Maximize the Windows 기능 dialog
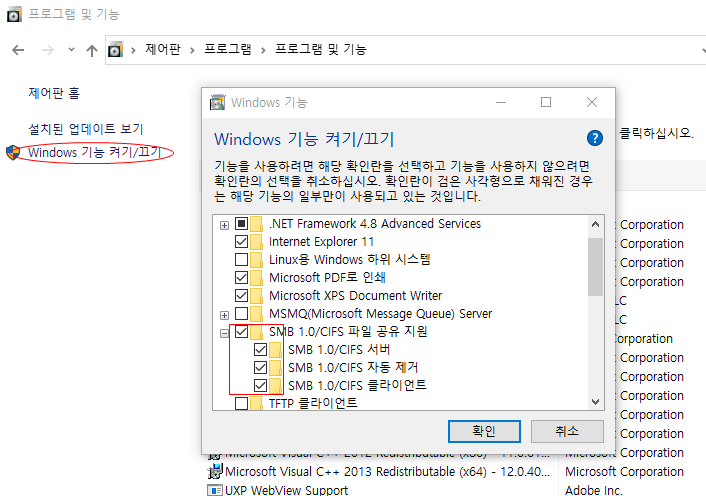706x496 pixels. (x=546, y=102)
